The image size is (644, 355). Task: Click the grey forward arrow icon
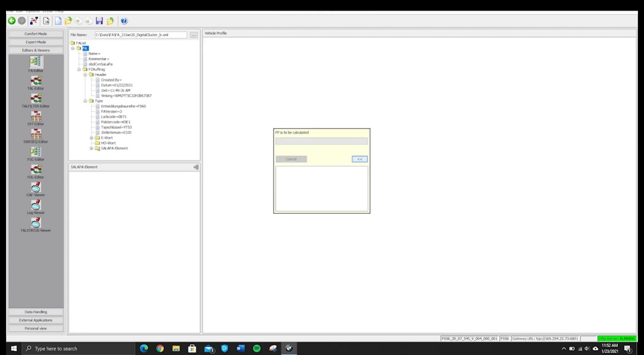[x=22, y=21]
